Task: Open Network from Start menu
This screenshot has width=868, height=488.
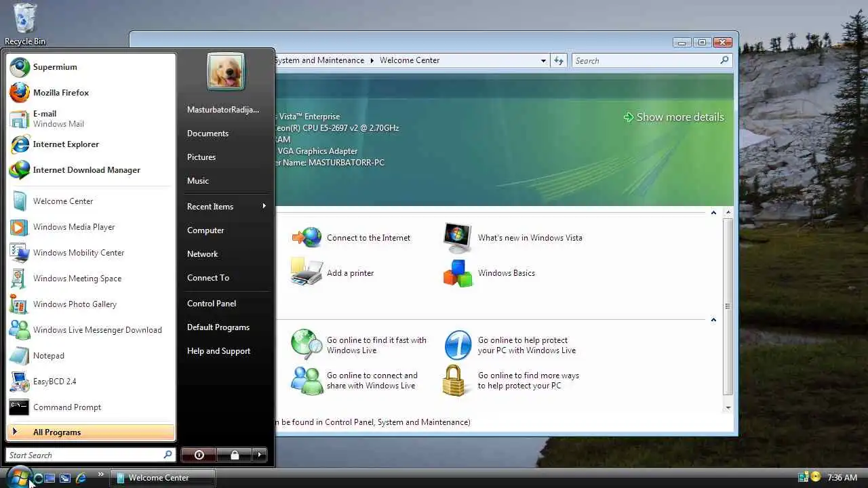Action: (x=226, y=254)
